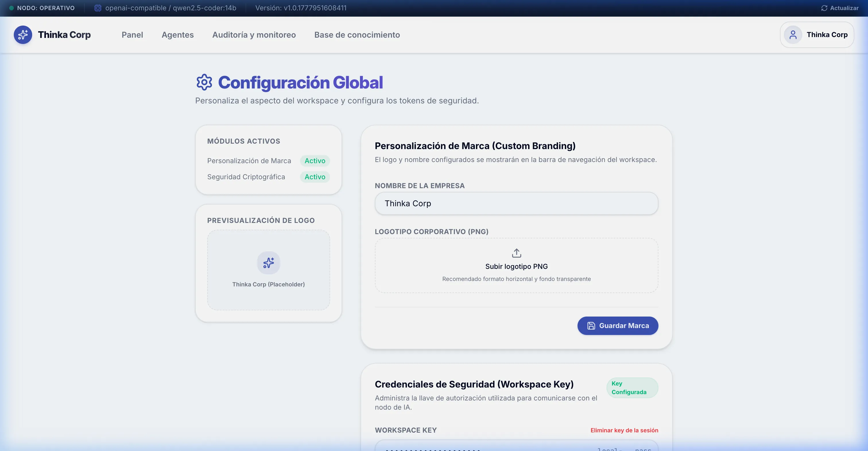Click the upload arrow icon
868x451 pixels.
pos(517,253)
